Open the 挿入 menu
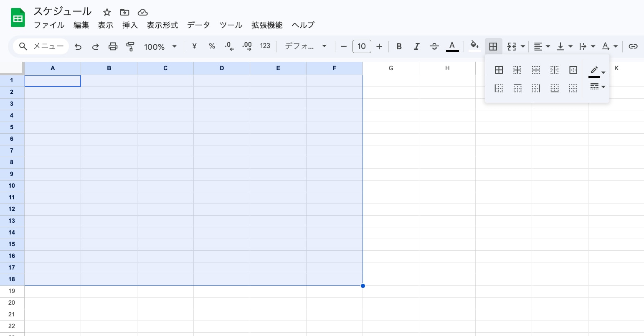Image resolution: width=644 pixels, height=336 pixels. [130, 25]
